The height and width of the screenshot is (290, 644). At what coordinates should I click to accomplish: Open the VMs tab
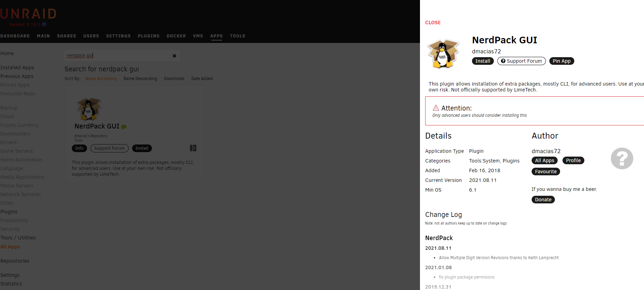tap(198, 36)
